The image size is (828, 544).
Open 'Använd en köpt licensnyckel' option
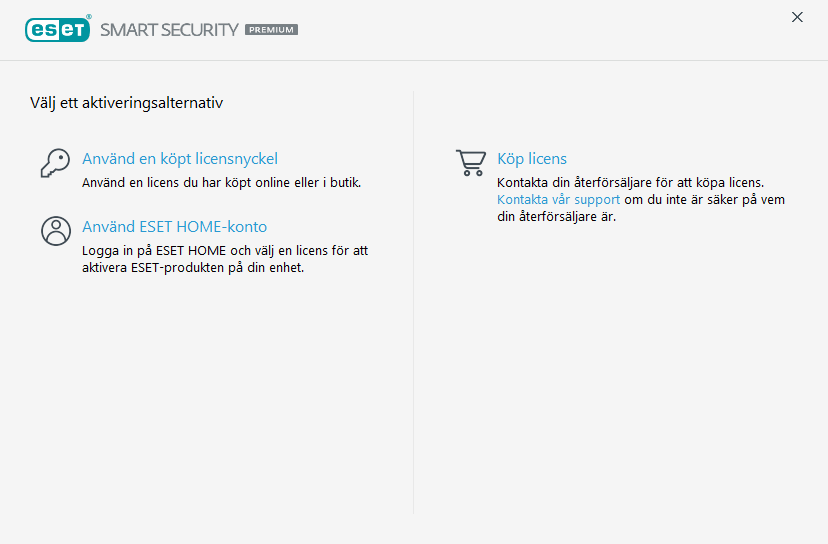pyautogui.click(x=180, y=159)
